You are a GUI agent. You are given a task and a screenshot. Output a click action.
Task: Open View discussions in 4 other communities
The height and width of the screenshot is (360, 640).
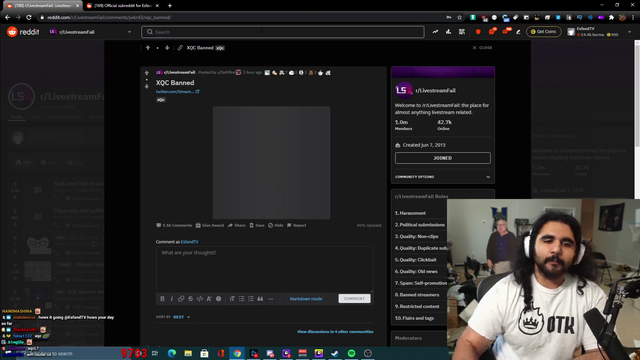click(x=335, y=331)
